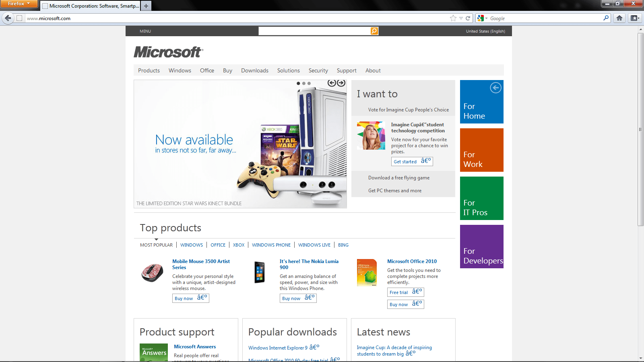
Task: Switch to the XBOX products tab
Action: (239, 245)
